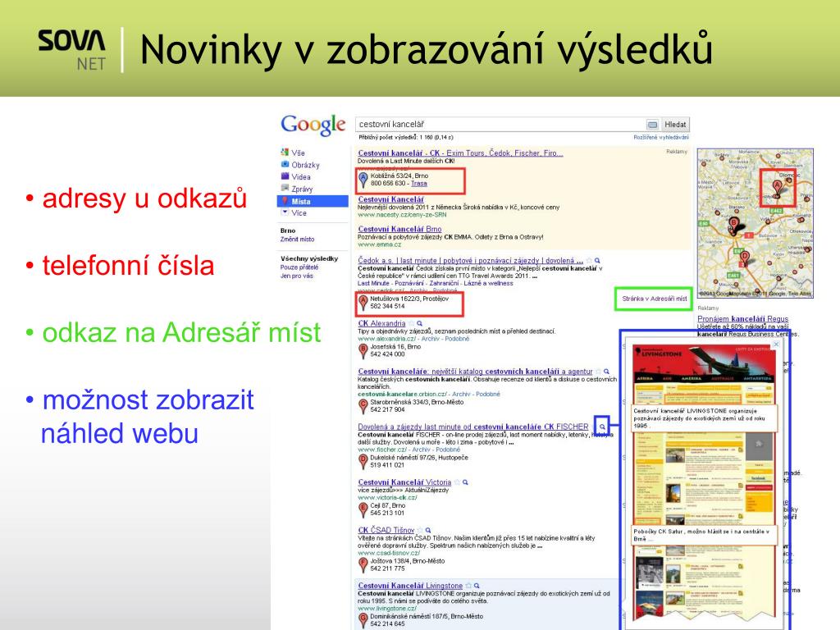Click blue map pin A by Kobližná address
This screenshot has width=840, height=630.
point(363,180)
